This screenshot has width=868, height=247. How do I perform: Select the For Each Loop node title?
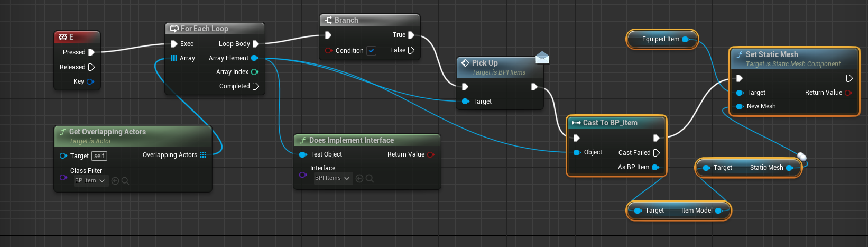coord(205,29)
